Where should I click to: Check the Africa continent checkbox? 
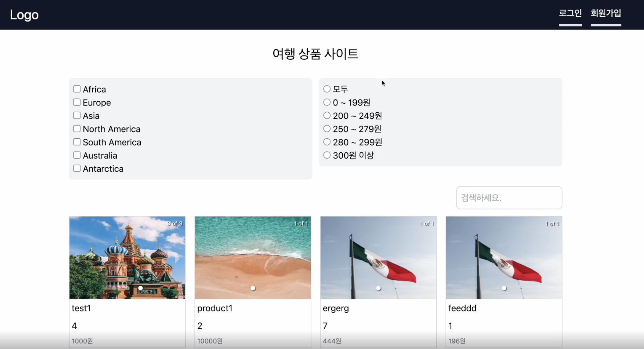coord(77,89)
